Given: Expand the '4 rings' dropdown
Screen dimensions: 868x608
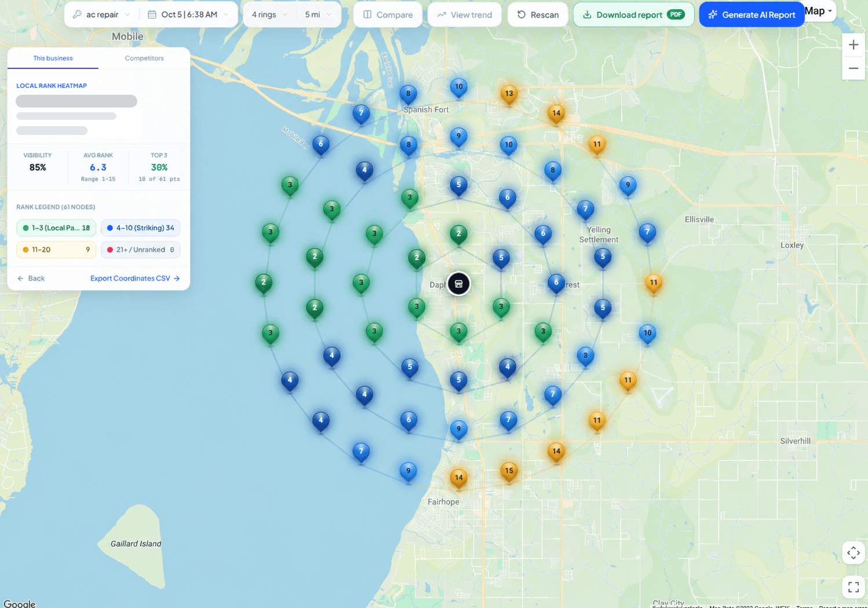Looking at the screenshot, I should 269,14.
